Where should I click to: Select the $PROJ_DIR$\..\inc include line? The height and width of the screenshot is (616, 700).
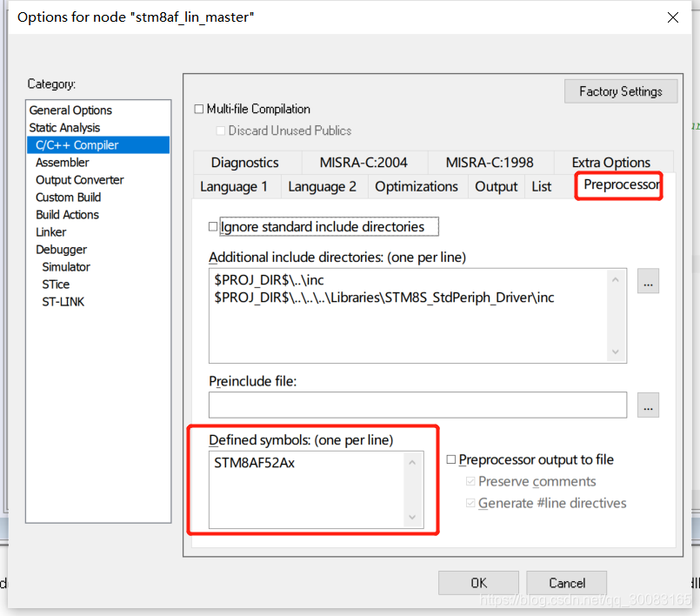pos(269,280)
